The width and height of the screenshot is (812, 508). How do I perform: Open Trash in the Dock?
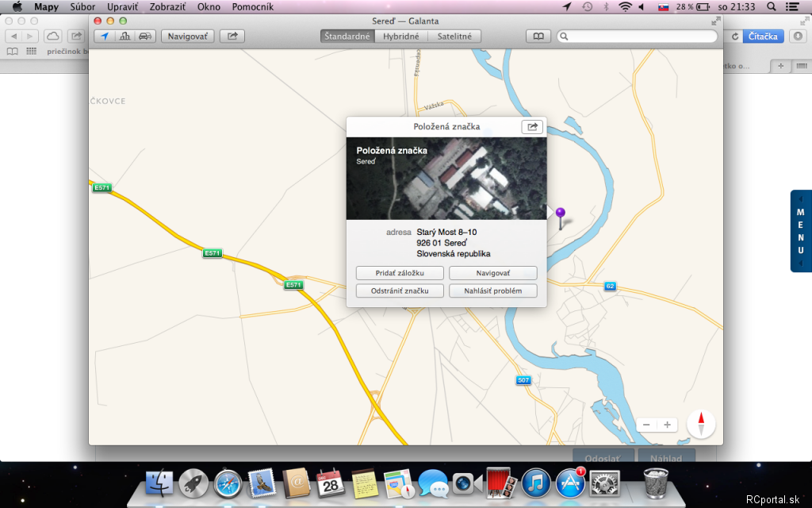click(655, 483)
